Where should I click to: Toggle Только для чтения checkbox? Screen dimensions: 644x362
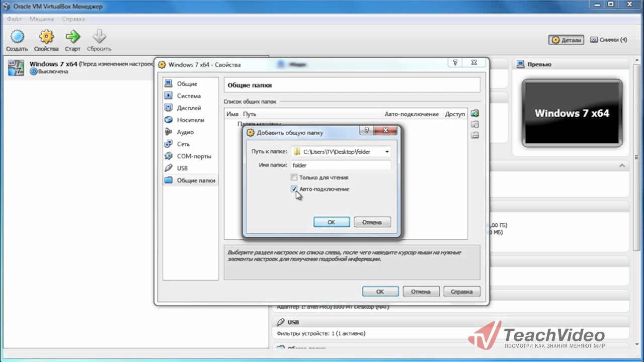pos(294,177)
